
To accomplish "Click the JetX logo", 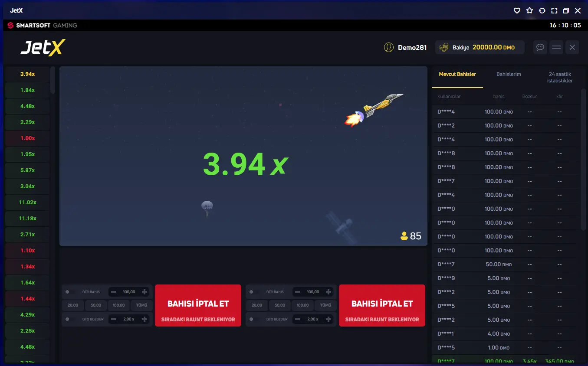I will (43, 47).
